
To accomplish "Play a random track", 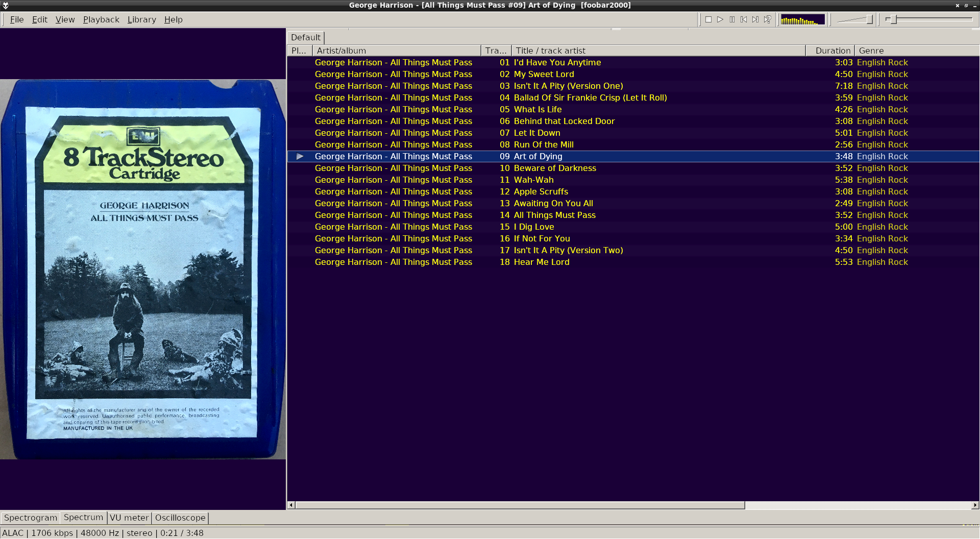I will [x=767, y=19].
